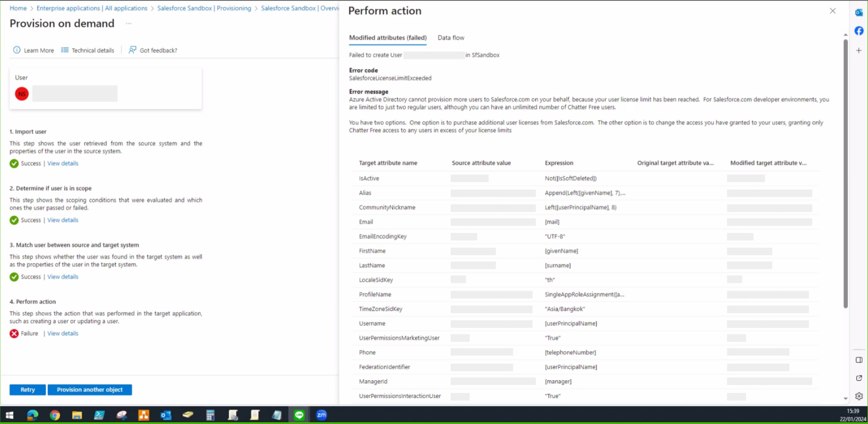The image size is (868, 424).
Task: Switch to the Data flow tab
Action: tap(451, 38)
